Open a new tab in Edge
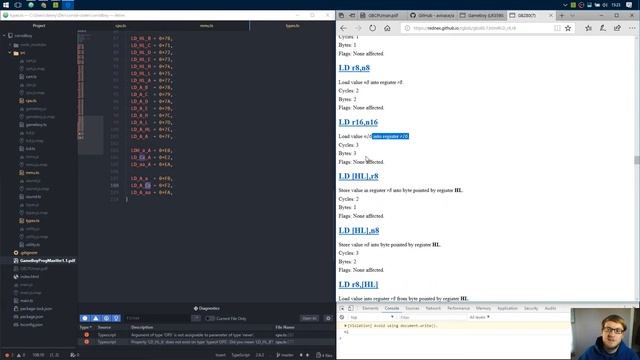The height and width of the screenshot is (360, 640). point(562,16)
